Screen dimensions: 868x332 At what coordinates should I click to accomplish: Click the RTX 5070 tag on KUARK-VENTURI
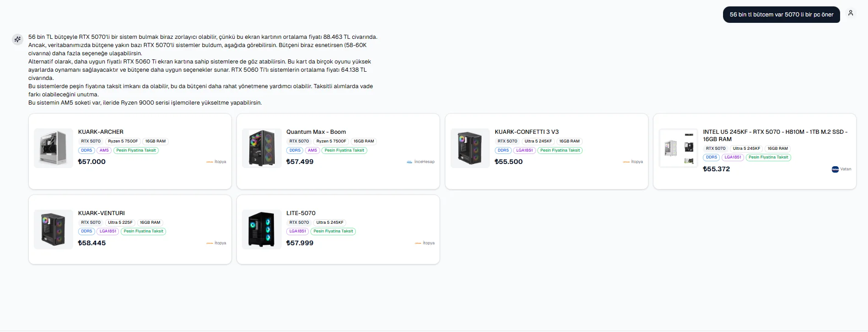click(91, 222)
